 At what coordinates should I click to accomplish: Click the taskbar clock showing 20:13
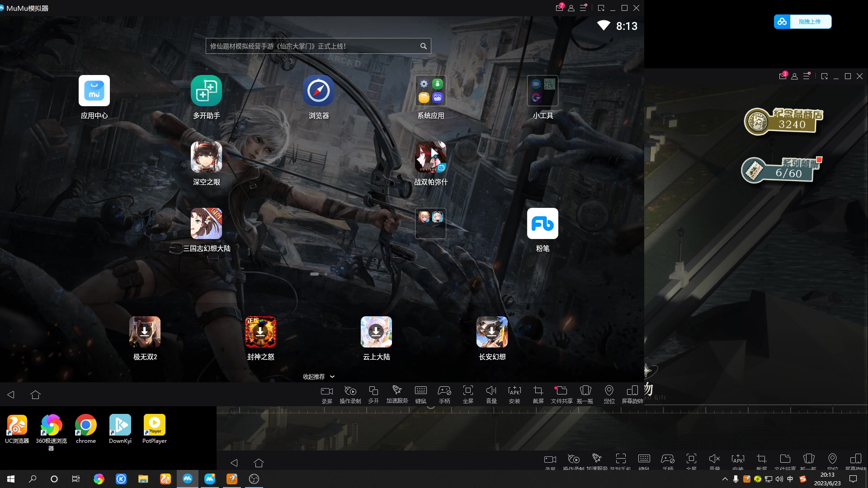tap(827, 479)
